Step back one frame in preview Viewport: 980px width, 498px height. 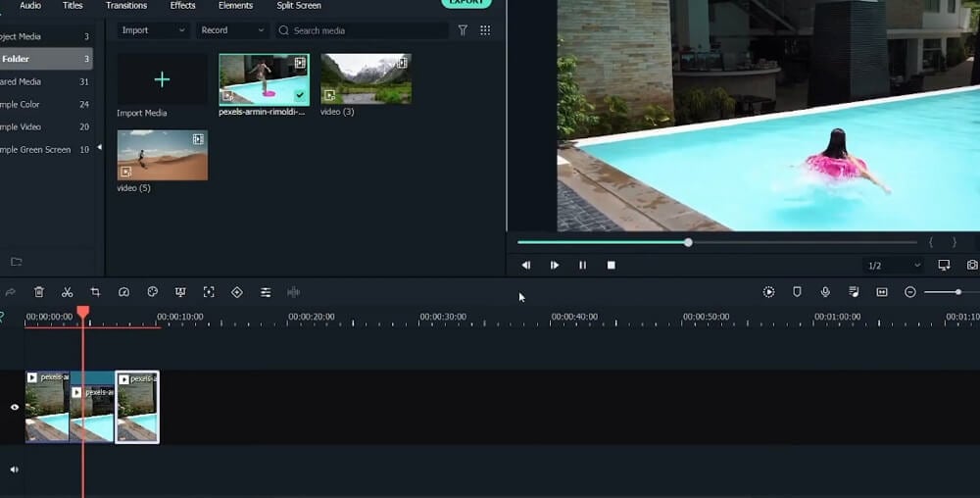(x=526, y=265)
